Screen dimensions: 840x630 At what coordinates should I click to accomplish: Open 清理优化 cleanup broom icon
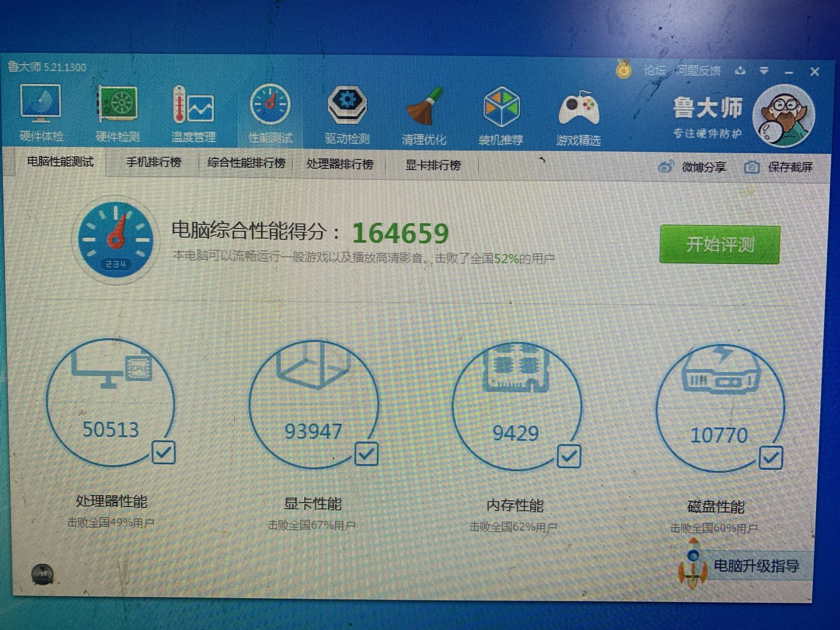pos(424,107)
